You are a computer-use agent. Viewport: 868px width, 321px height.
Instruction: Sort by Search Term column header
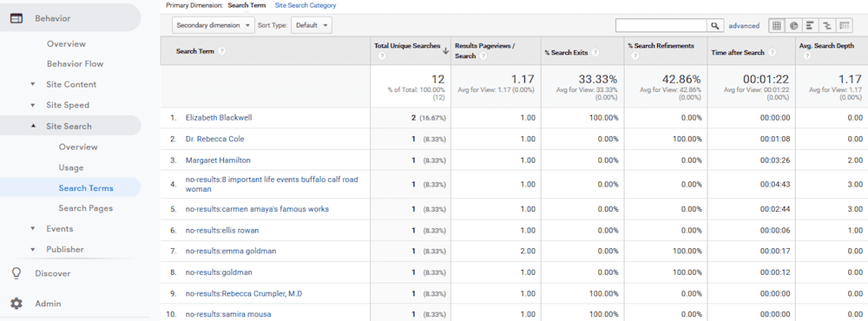(194, 51)
